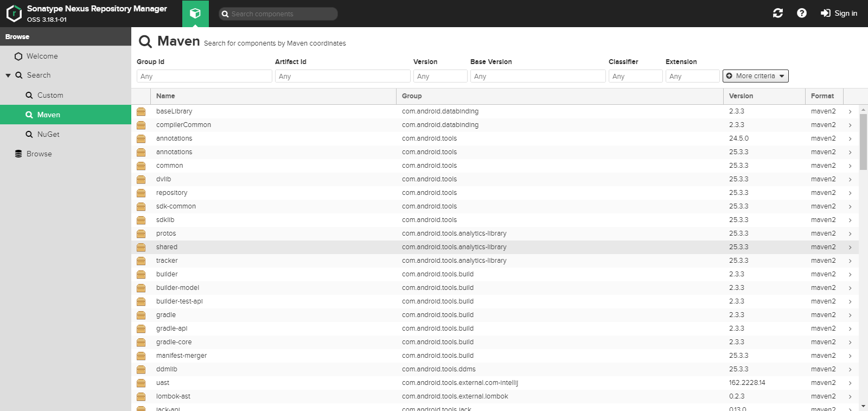Click the package icon for sdklib row
The image size is (868, 411).
pyautogui.click(x=141, y=220)
